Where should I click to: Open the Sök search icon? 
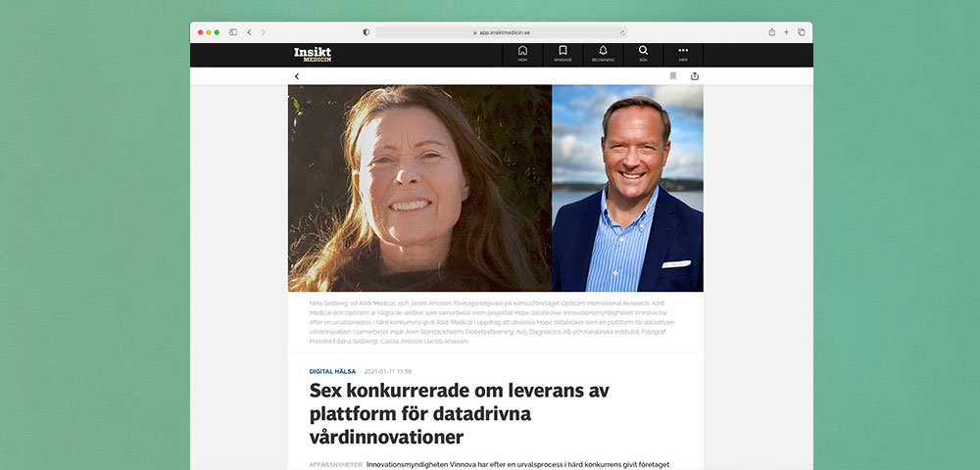click(643, 54)
